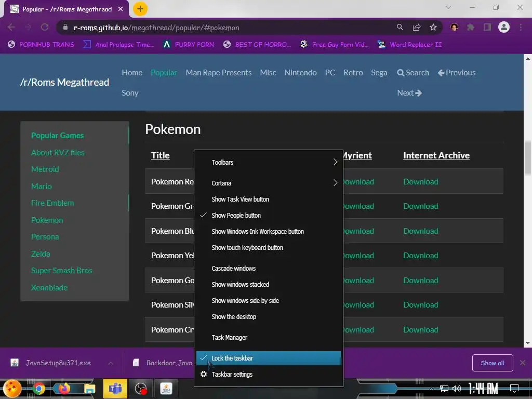Viewport: 532px width, 399px height.
Task: View site information via the lock icon
Action: click(65, 27)
